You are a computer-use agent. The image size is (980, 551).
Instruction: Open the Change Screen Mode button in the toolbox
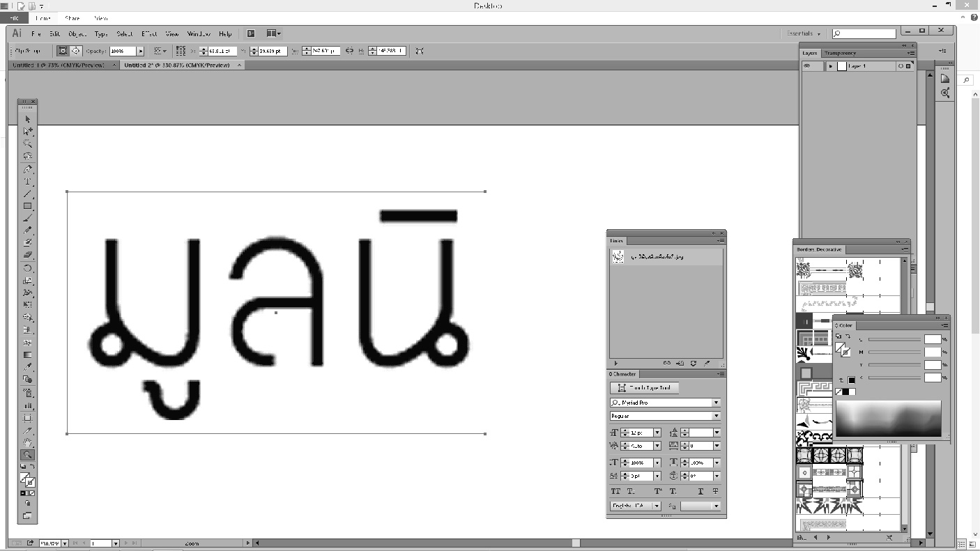point(28,515)
